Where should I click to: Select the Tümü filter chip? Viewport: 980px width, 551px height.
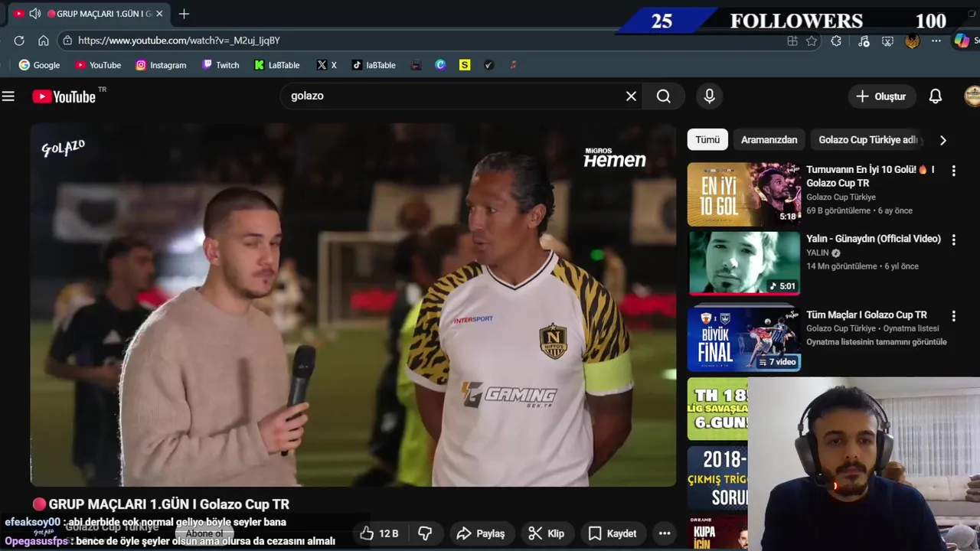[x=707, y=140]
